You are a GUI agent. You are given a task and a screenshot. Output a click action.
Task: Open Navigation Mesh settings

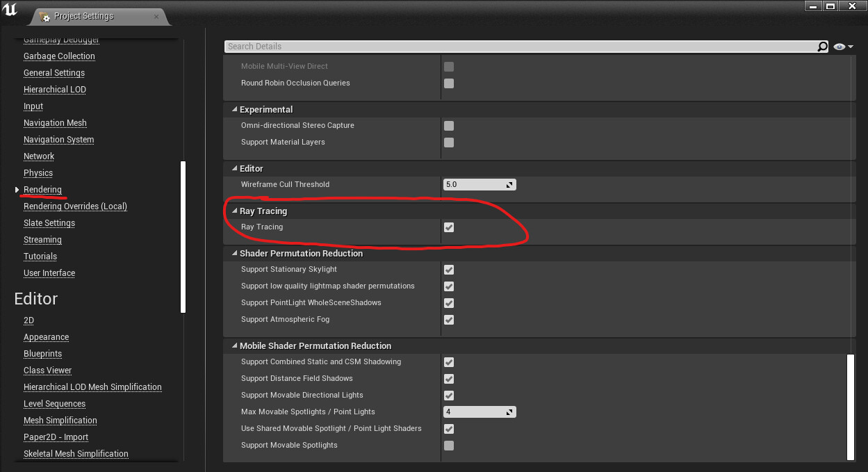coord(55,123)
